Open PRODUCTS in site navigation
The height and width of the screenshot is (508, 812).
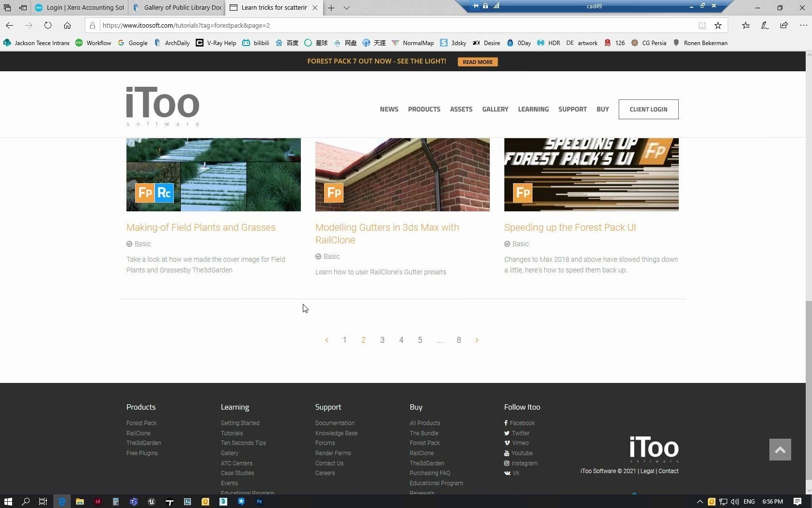424,109
